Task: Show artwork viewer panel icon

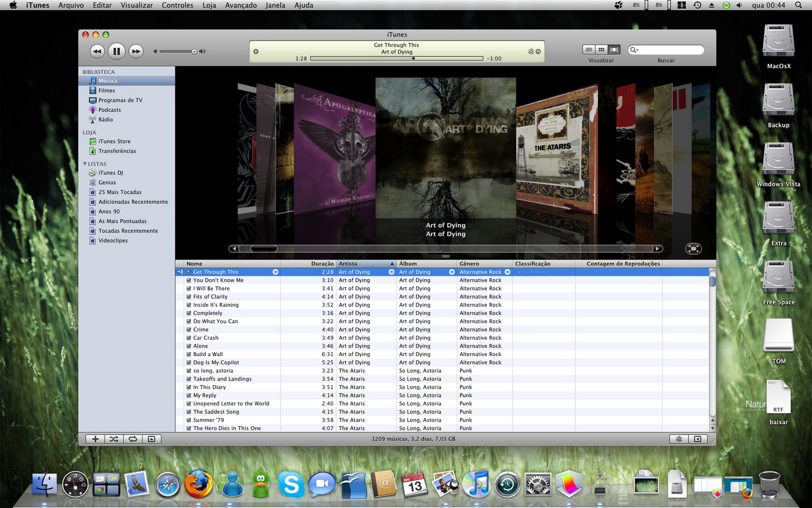Action: (x=151, y=439)
